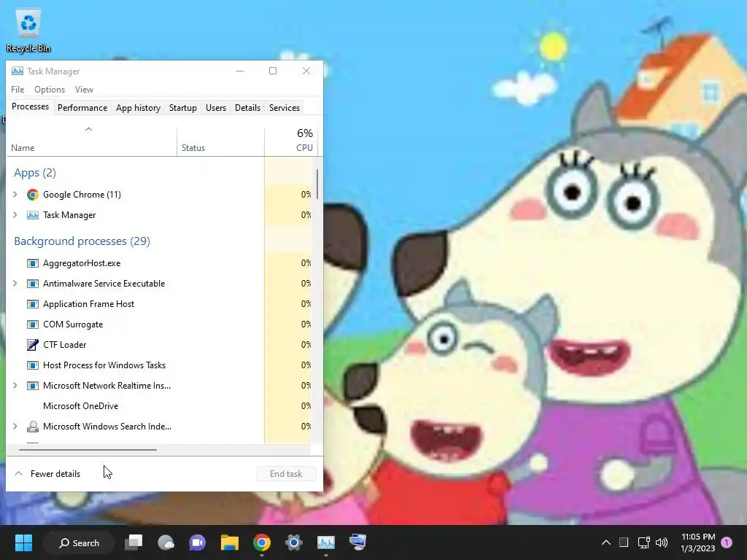Switch to the Details tab
747x560 pixels.
(248, 108)
